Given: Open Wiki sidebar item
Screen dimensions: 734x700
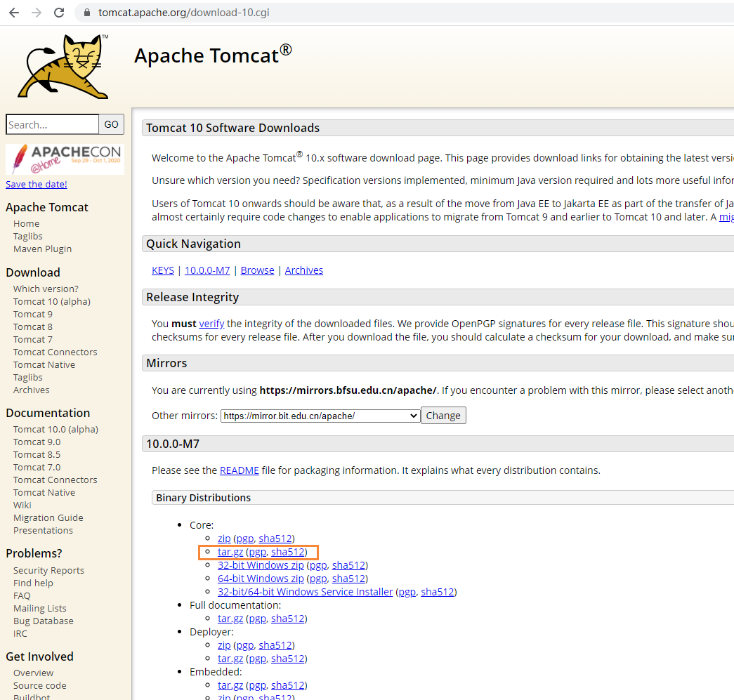Looking at the screenshot, I should tap(22, 505).
